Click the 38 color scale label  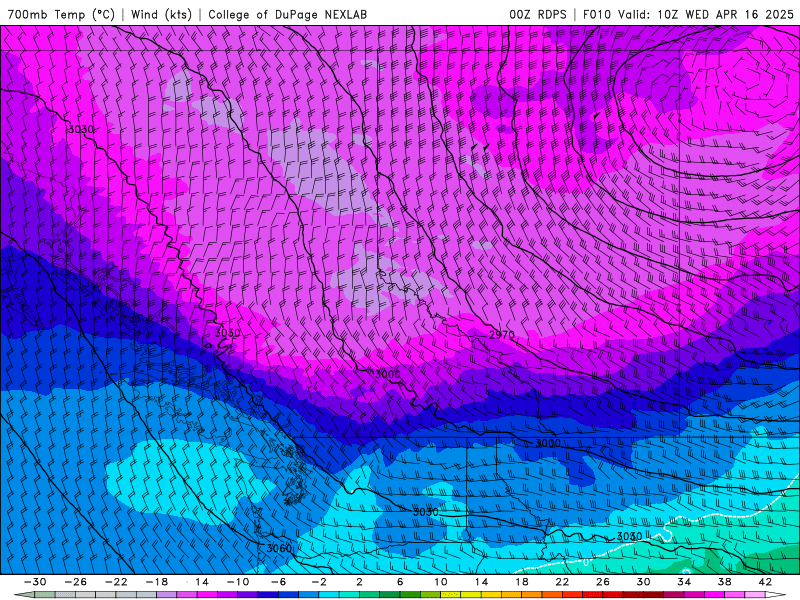[724, 582]
